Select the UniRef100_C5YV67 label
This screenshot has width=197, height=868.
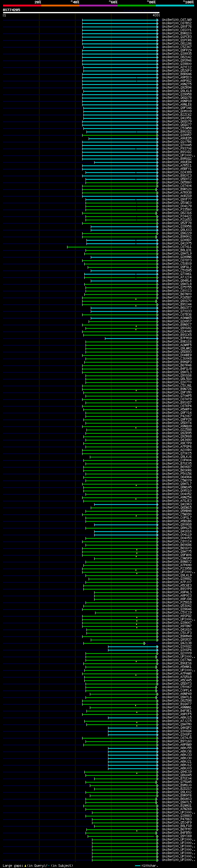point(177,687)
